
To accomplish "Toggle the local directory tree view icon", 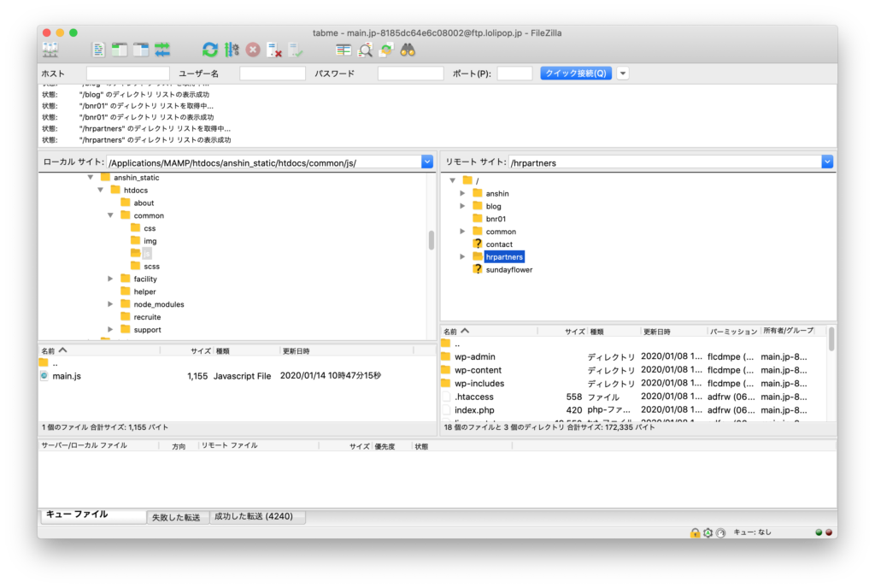I will [120, 50].
